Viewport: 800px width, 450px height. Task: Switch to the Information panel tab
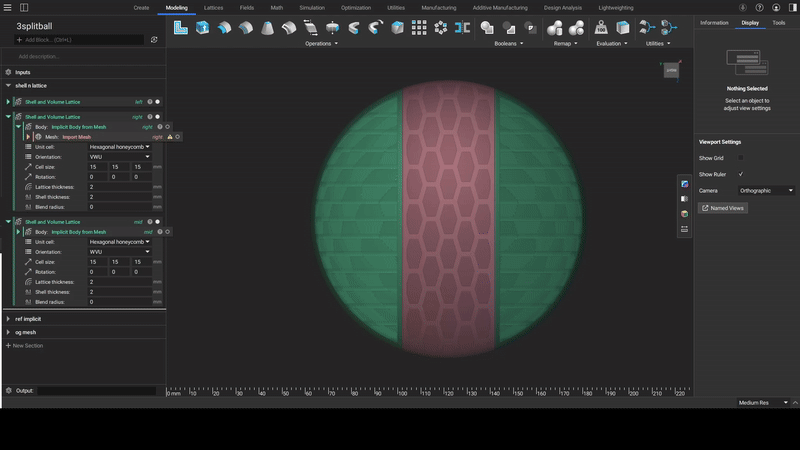pyautogui.click(x=714, y=23)
